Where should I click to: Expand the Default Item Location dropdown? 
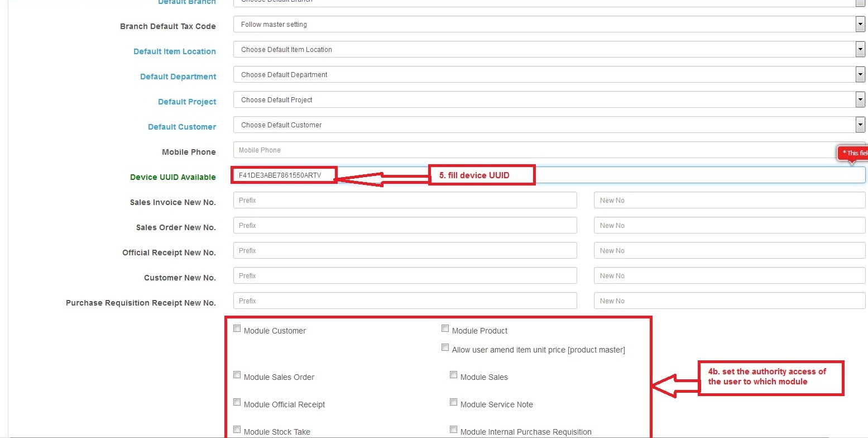[x=549, y=50]
